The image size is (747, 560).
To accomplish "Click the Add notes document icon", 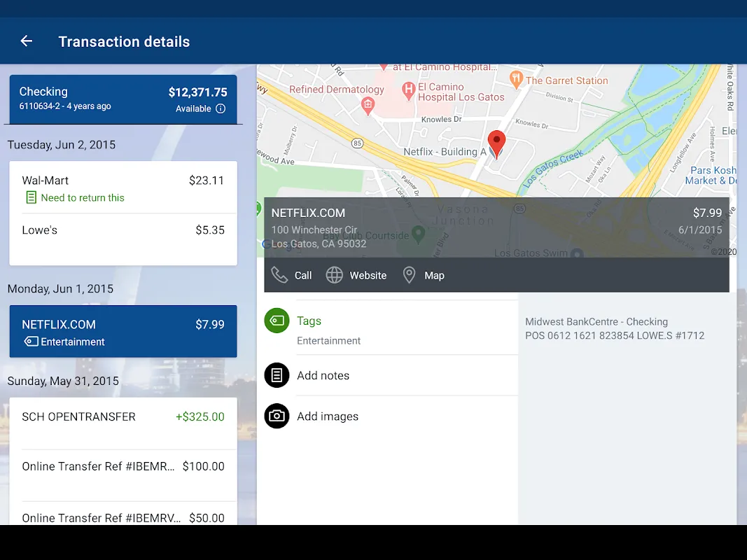I will click(277, 375).
